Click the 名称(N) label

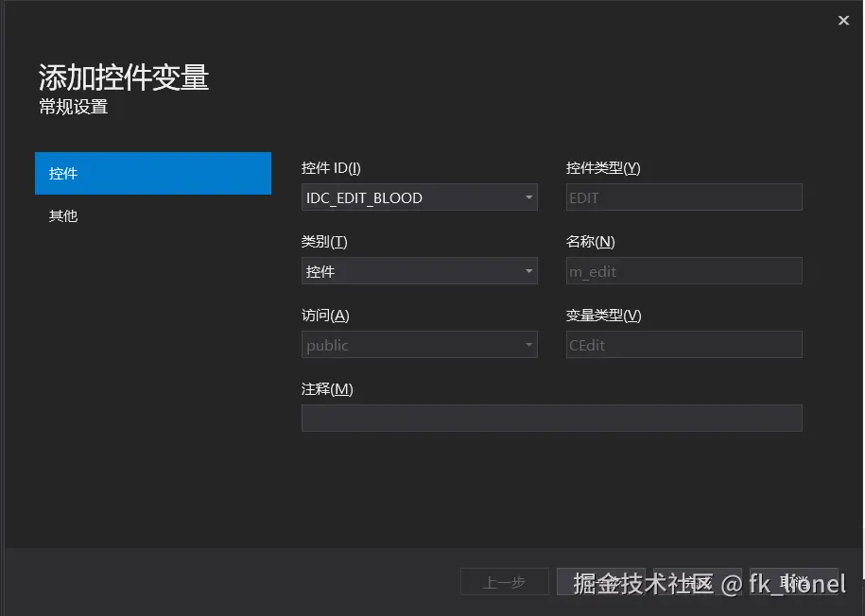(x=589, y=241)
